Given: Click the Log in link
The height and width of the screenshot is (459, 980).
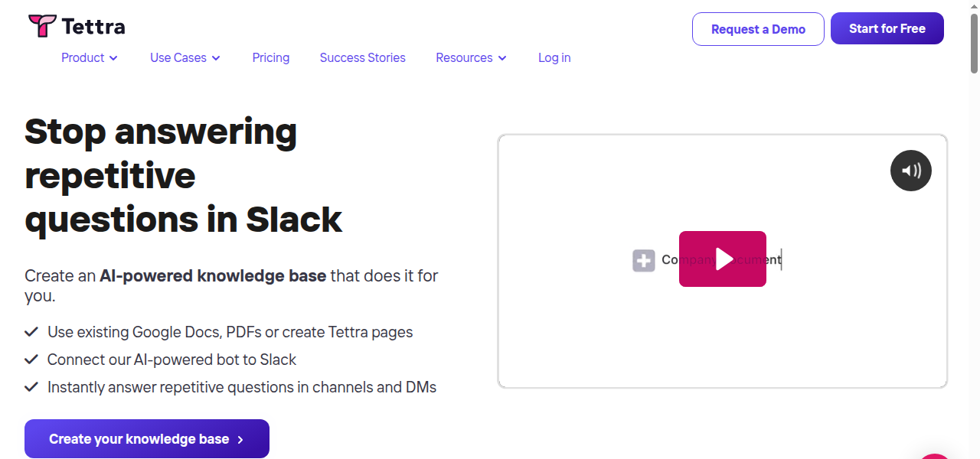Looking at the screenshot, I should 554,58.
